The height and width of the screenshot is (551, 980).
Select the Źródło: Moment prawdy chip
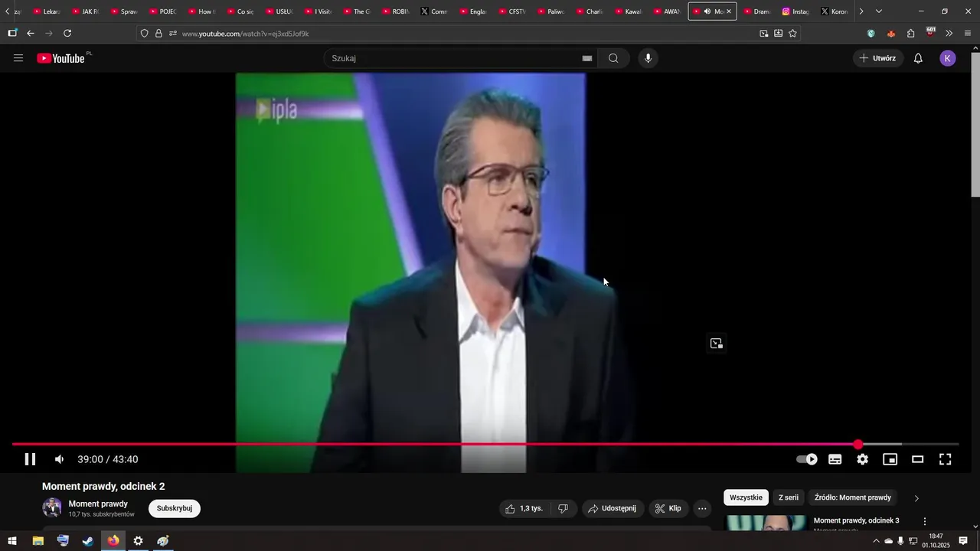[x=853, y=497]
